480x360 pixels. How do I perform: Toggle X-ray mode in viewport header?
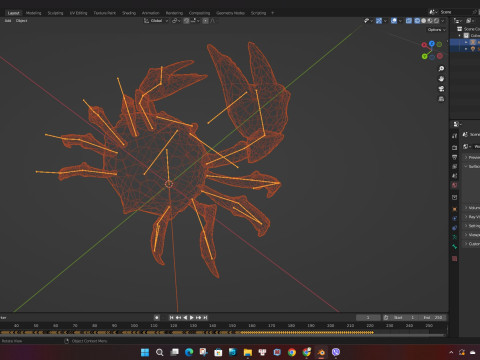[x=409, y=21]
